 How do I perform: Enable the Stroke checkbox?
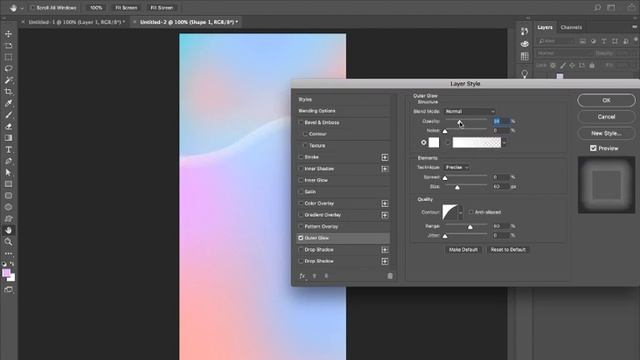301,157
